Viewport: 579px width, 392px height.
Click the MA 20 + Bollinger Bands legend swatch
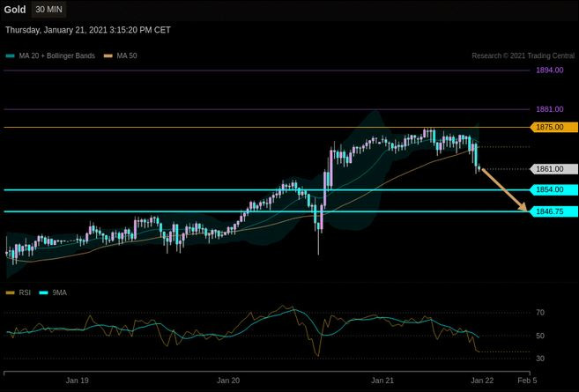pos(11,56)
